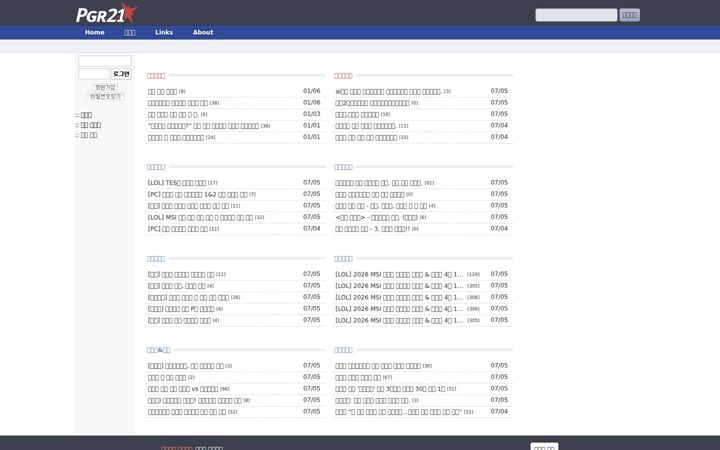Select the menu item between Home and Links
This screenshot has width=720, height=450.
tap(129, 33)
